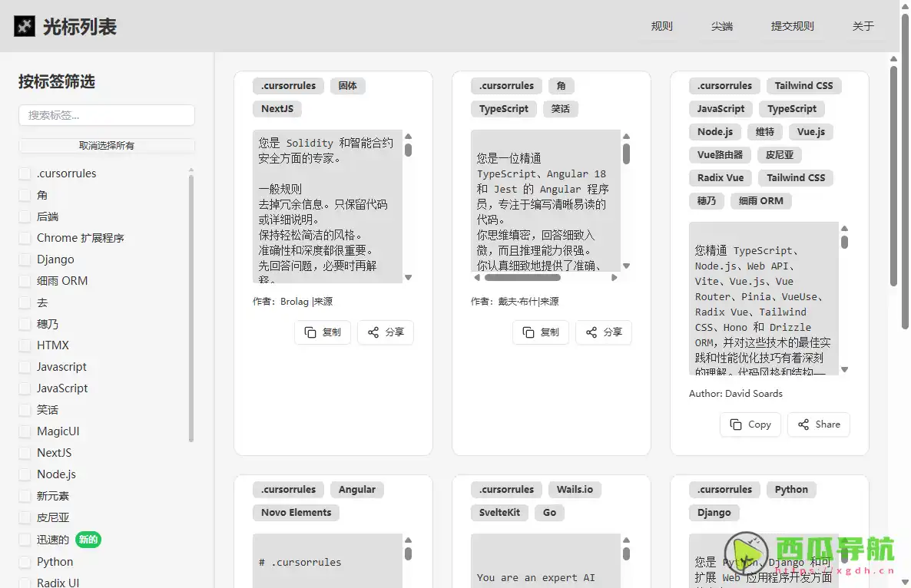This screenshot has height=588, width=911.
Task: Click copy icon in 戴夫·布什 card
Action: [x=528, y=332]
